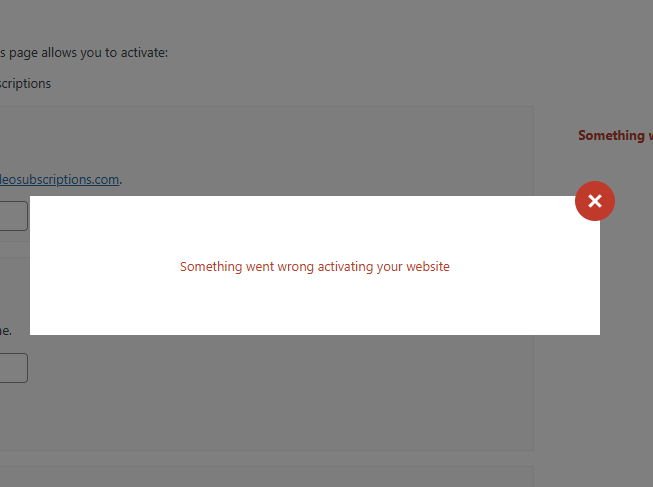This screenshot has width=653, height=487.
Task: Click the word 'you' in the page intro
Action: pyautogui.click(x=90, y=53)
